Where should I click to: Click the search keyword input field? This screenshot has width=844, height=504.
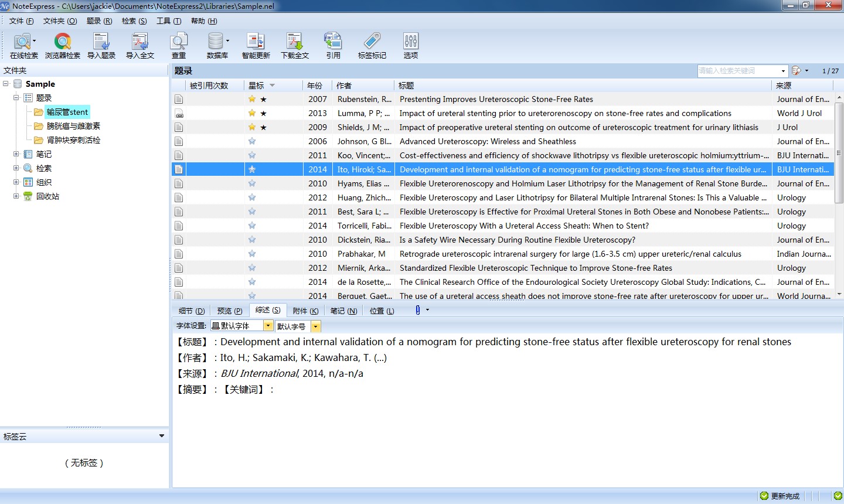click(x=738, y=71)
